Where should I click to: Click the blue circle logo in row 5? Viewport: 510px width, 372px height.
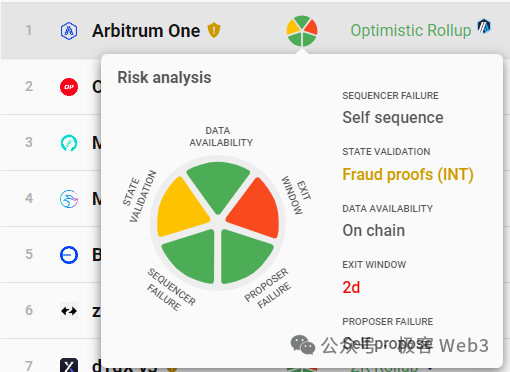click(x=69, y=255)
